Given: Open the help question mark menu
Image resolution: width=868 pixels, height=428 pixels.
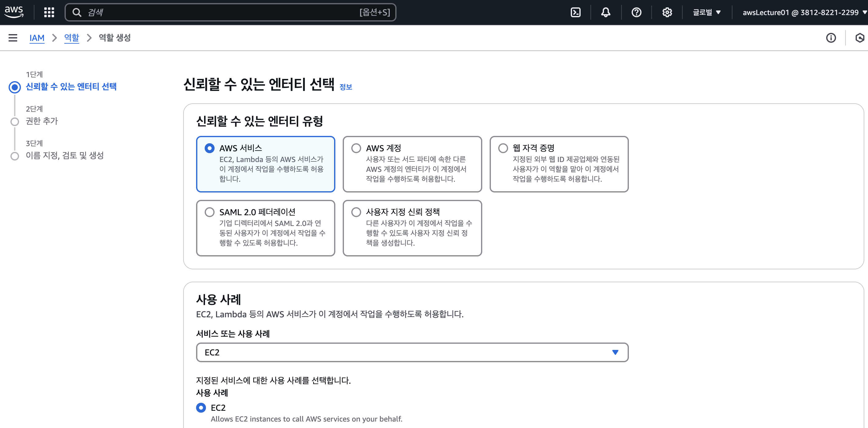Looking at the screenshot, I should click(x=637, y=13).
